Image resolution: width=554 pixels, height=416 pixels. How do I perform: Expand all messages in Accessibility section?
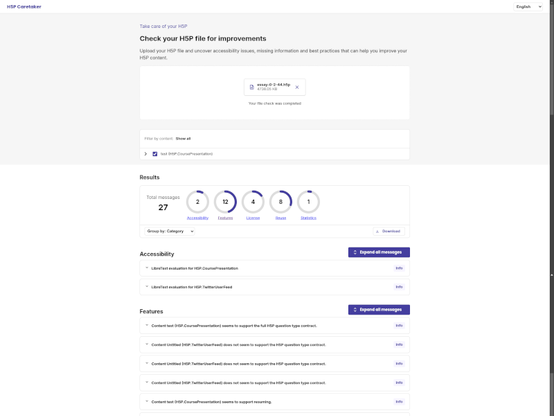(379, 252)
